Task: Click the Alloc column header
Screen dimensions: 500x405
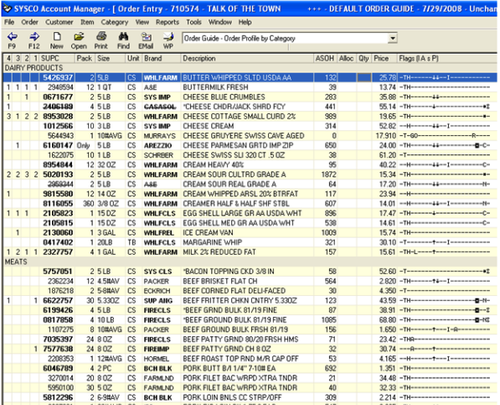Action: (x=347, y=58)
